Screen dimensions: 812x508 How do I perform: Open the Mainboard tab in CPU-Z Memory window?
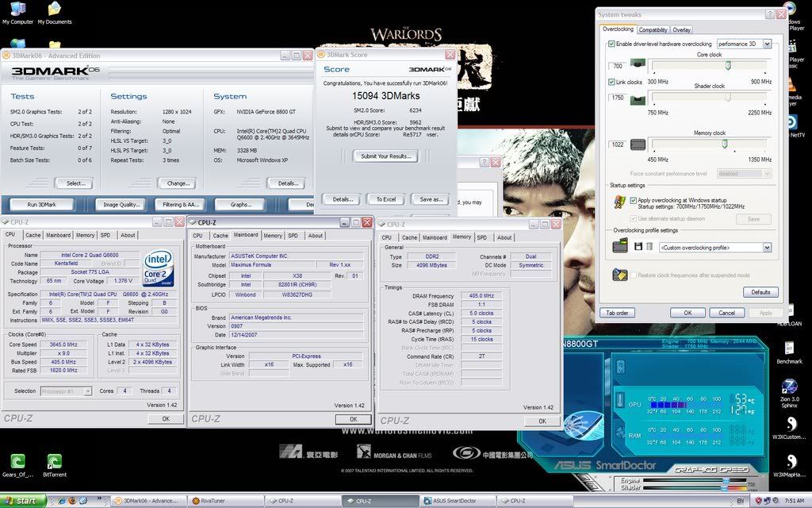[x=435, y=238]
